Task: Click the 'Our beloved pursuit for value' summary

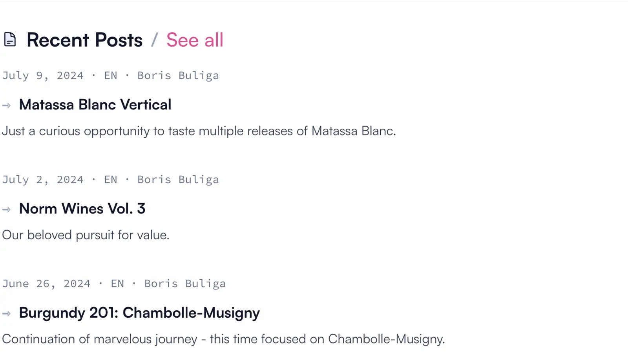Action: tap(86, 235)
